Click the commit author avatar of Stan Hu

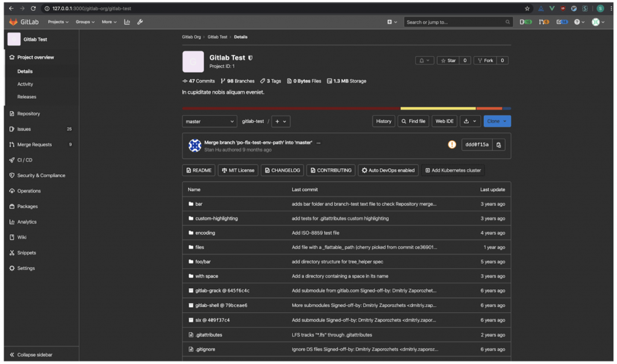(x=195, y=146)
